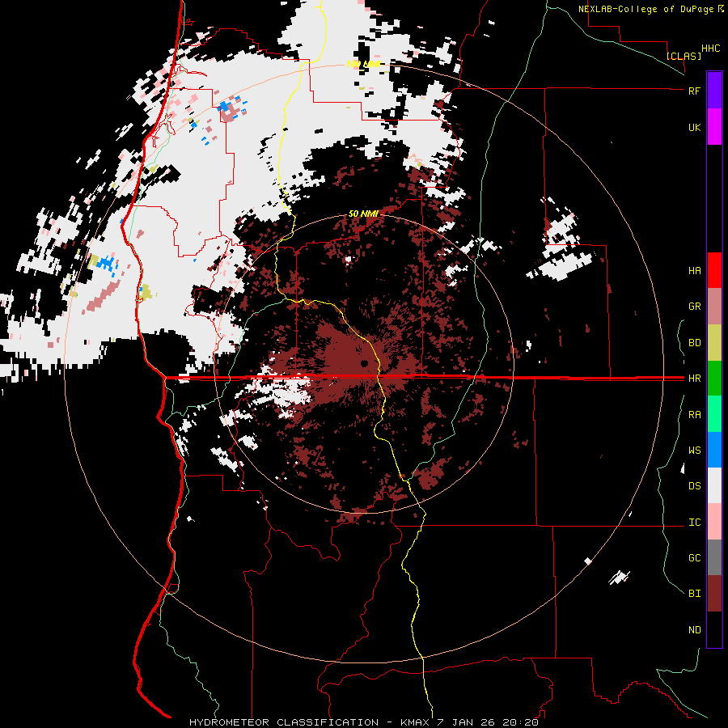
Task: Click the Hydrometeor Classification KMAX caption
Action: click(364, 722)
